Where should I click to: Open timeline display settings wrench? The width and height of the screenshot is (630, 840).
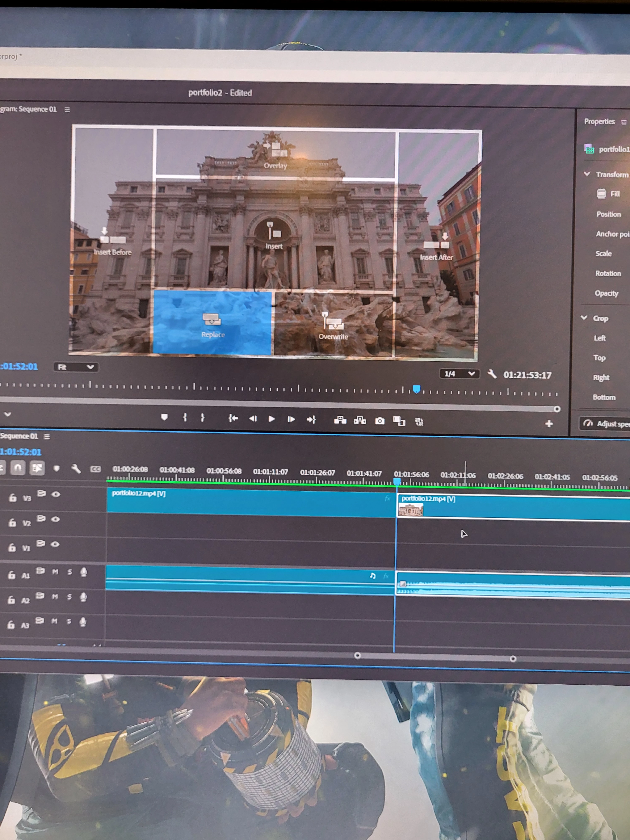[76, 469]
